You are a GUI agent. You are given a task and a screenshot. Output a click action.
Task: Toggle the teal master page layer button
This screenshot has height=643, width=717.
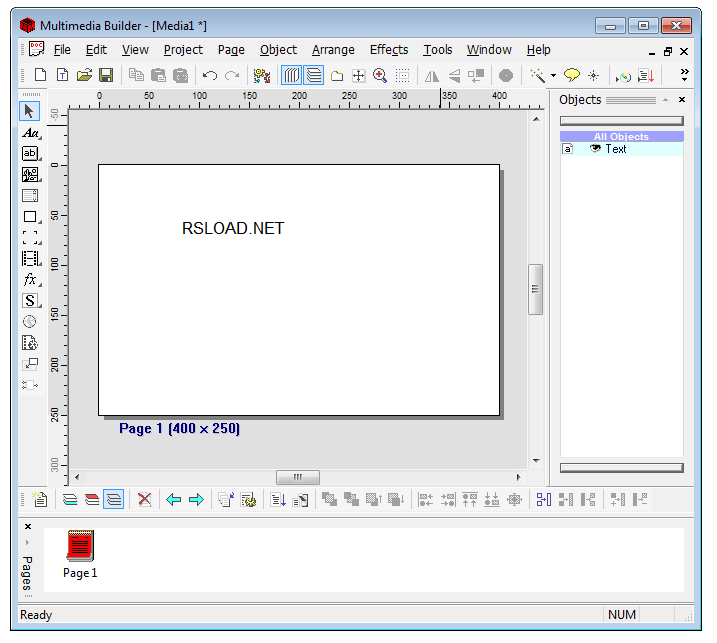[x=70, y=499]
